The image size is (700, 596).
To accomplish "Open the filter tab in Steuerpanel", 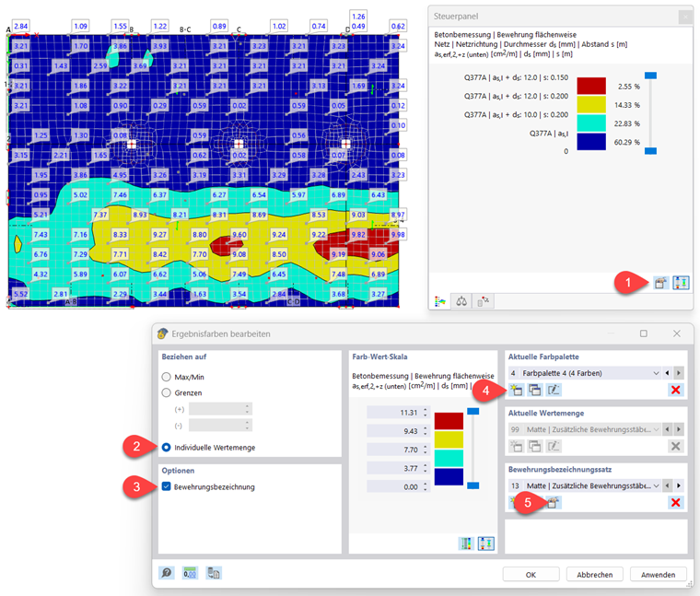I will [x=483, y=302].
